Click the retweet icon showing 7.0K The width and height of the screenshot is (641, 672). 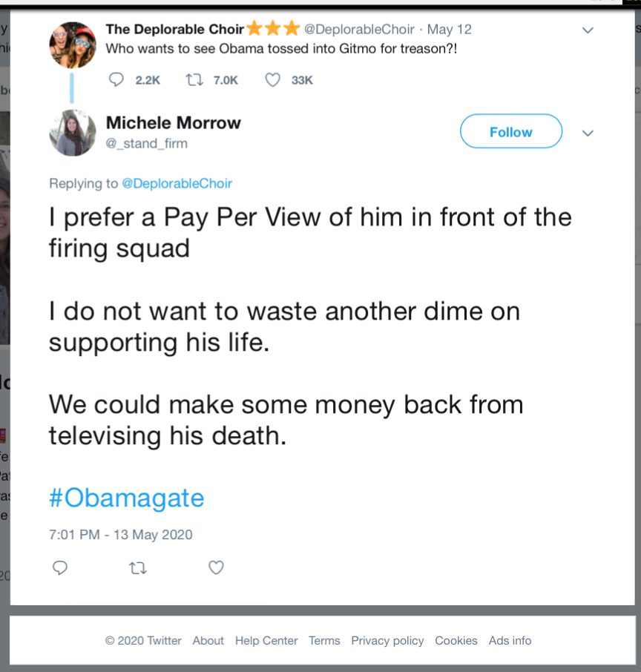[x=194, y=80]
